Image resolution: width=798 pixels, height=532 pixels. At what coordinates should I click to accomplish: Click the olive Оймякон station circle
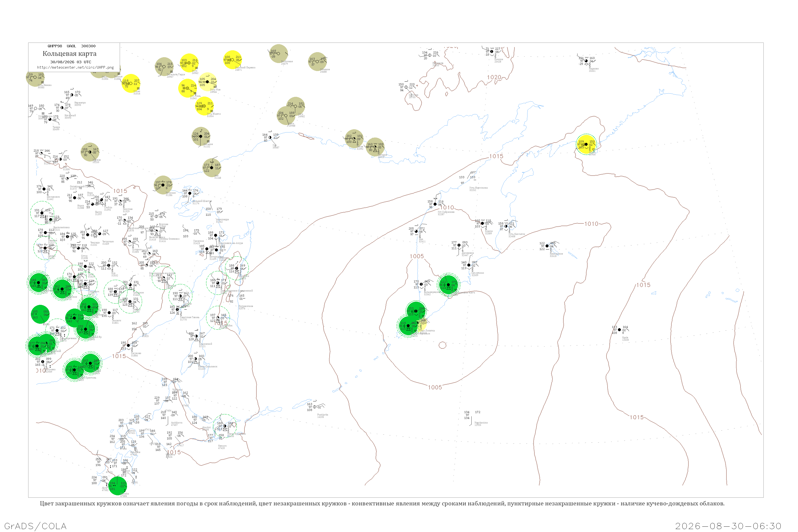(x=318, y=62)
